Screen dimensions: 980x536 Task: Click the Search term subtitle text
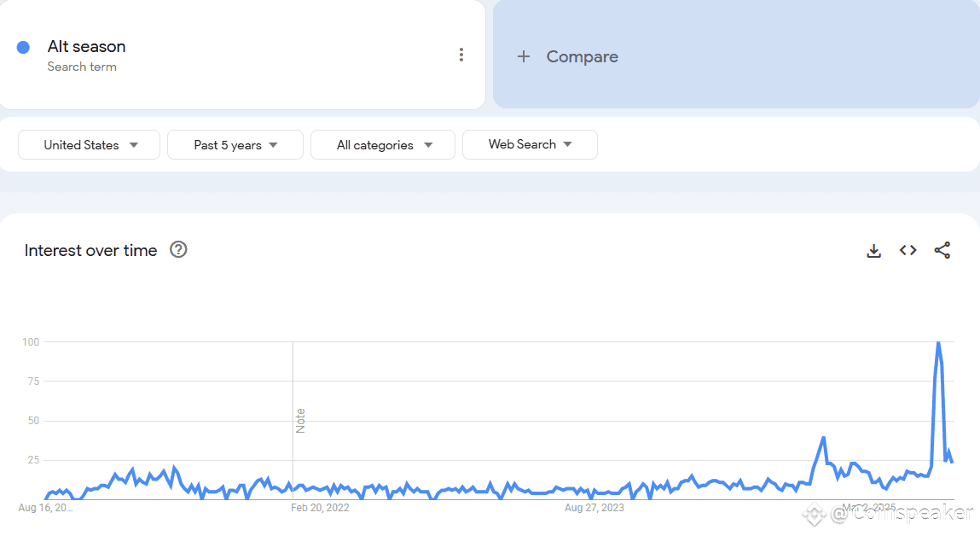click(82, 67)
